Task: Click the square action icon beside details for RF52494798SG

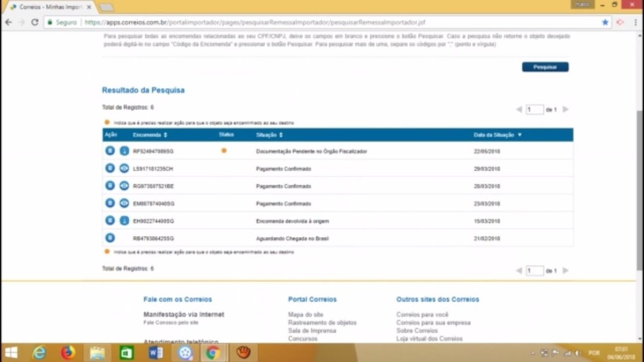Action: [124, 151]
